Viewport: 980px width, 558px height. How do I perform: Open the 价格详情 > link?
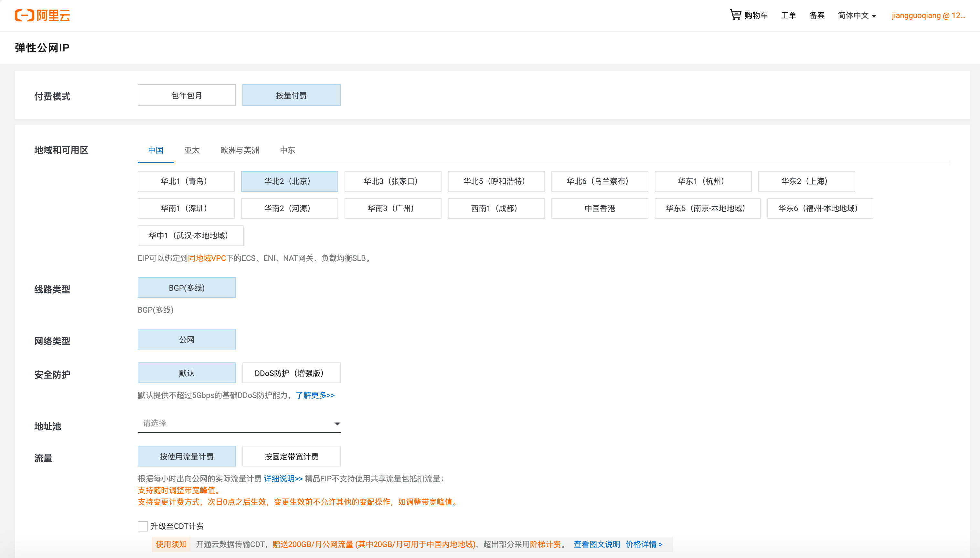[x=644, y=544]
